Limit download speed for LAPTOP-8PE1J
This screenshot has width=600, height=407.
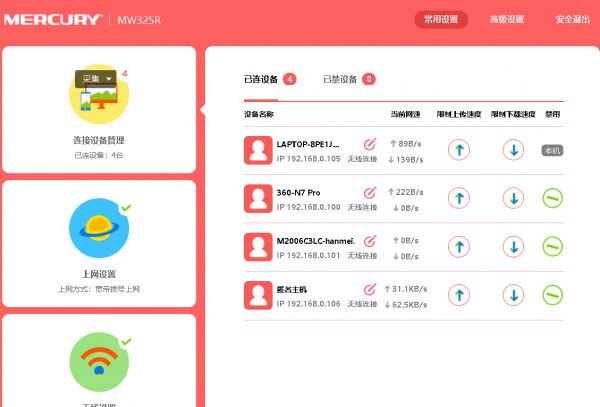(x=513, y=150)
